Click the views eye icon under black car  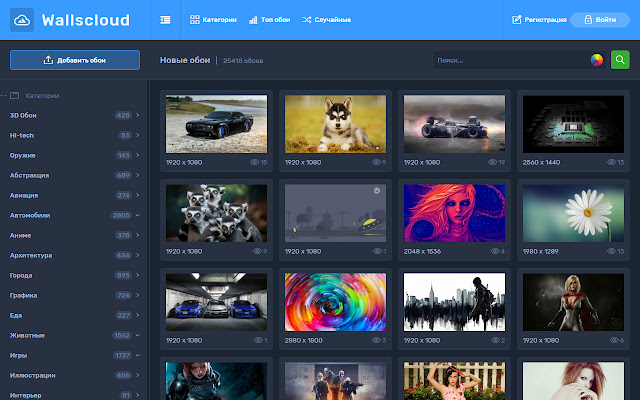pos(254,162)
